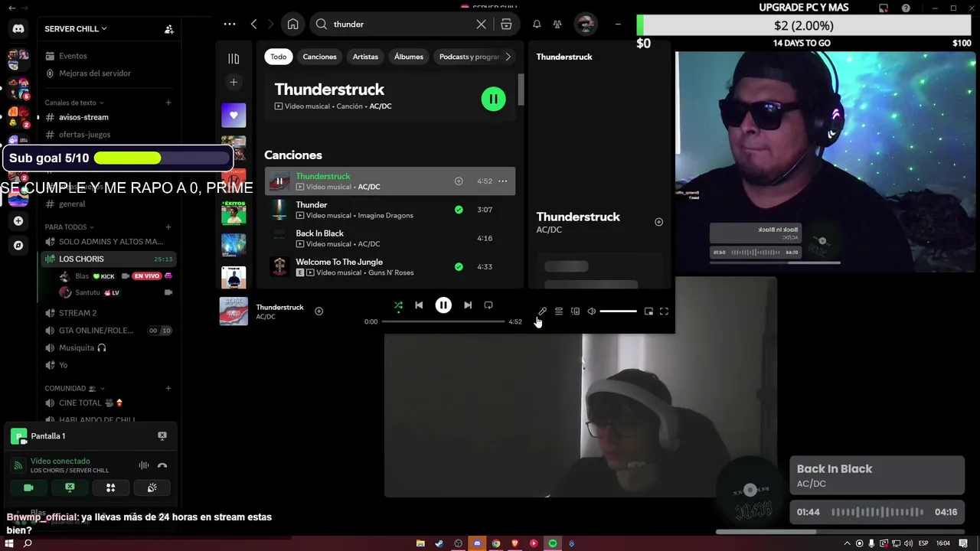Select the Todo filter chip
980x551 pixels.
279,57
